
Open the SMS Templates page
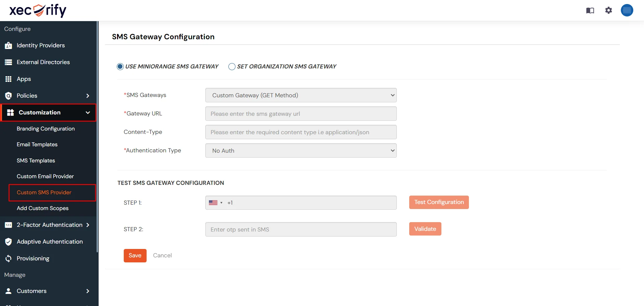click(x=36, y=160)
